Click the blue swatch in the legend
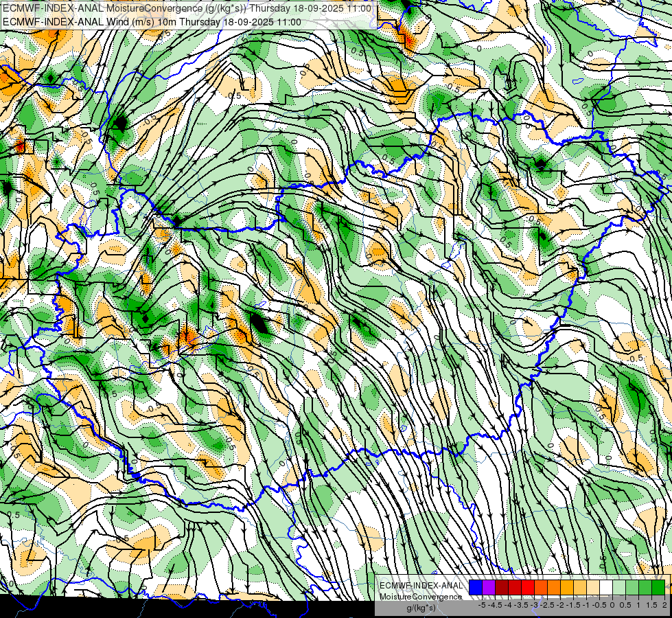 coord(475,587)
